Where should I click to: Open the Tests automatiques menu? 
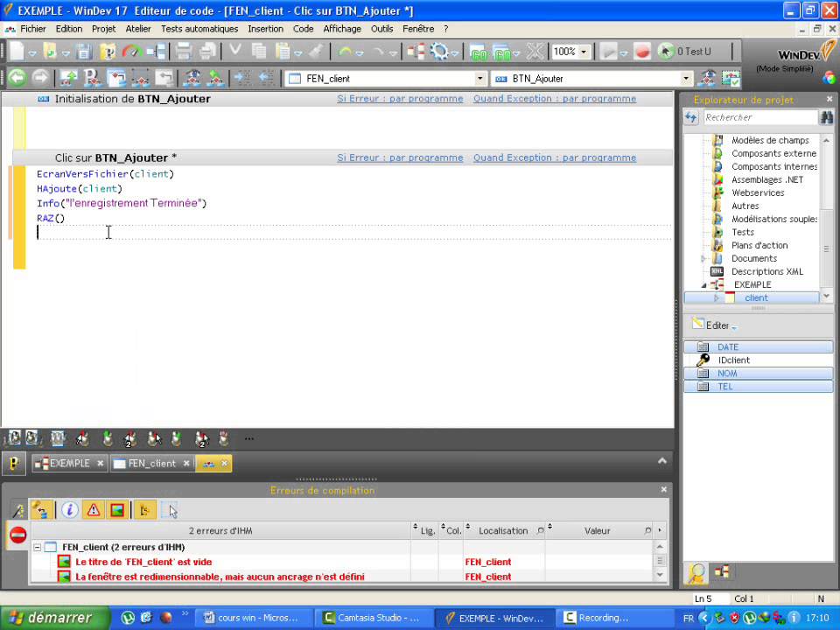click(x=199, y=29)
